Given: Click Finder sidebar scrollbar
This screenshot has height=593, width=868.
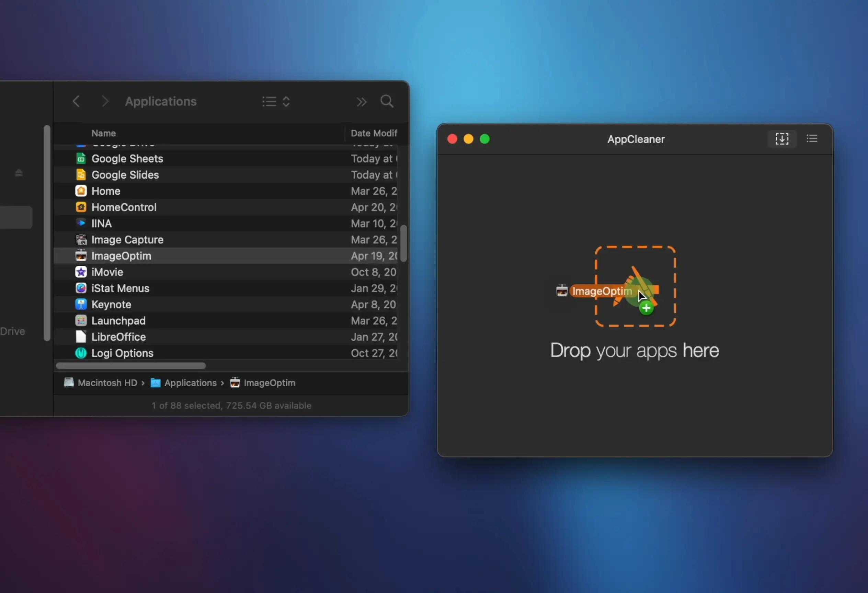Looking at the screenshot, I should (47, 233).
